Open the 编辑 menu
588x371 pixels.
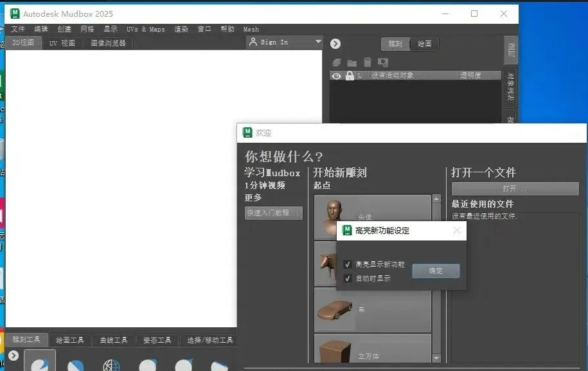pos(41,29)
